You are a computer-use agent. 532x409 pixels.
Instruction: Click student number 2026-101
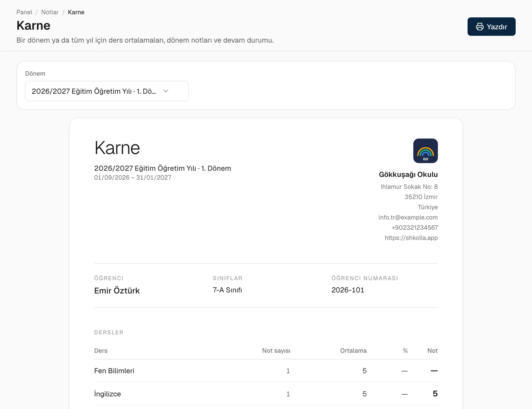click(348, 290)
